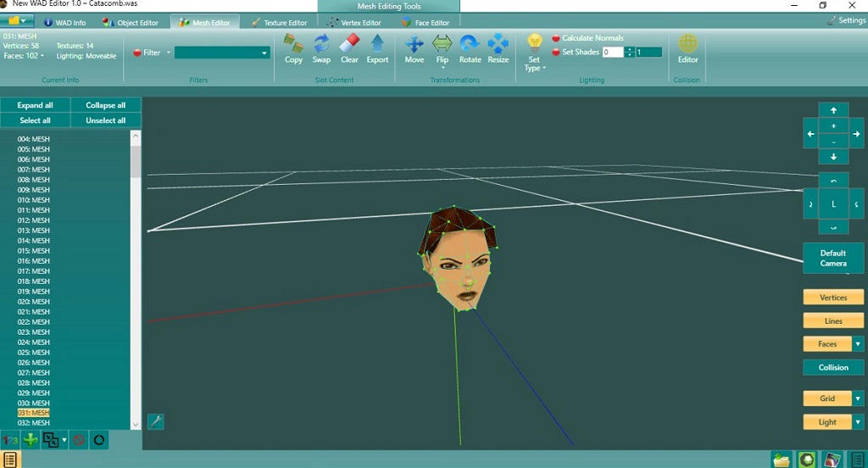
Task: Click the black circle icon below mesh list
Action: (x=99, y=440)
